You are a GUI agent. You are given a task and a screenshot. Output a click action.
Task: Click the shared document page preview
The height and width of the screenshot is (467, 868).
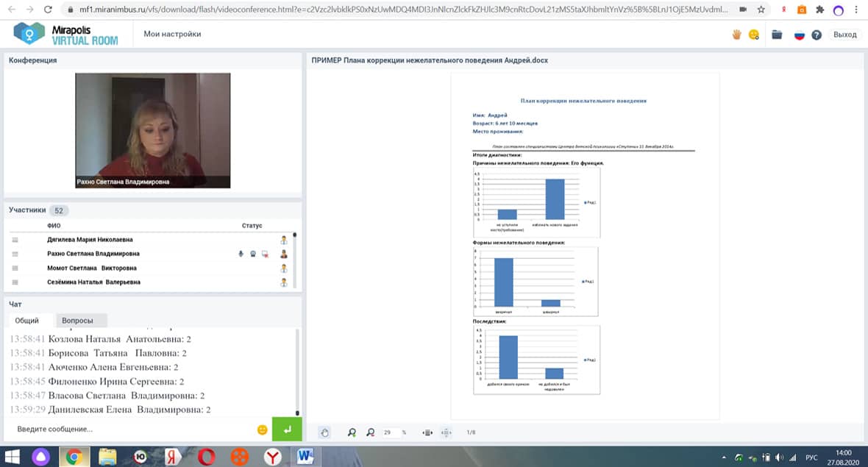[585, 246]
